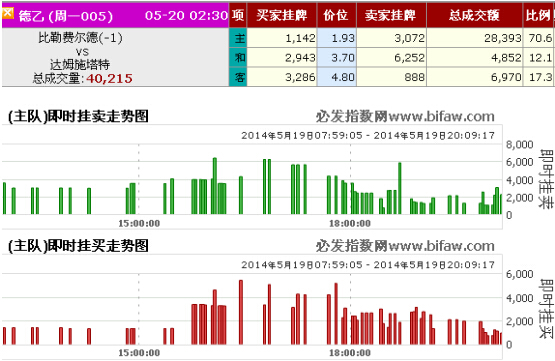Image resolution: width=555 pixels, height=361 pixels.
Task: Select the 客 row label cell
Action: [238, 77]
